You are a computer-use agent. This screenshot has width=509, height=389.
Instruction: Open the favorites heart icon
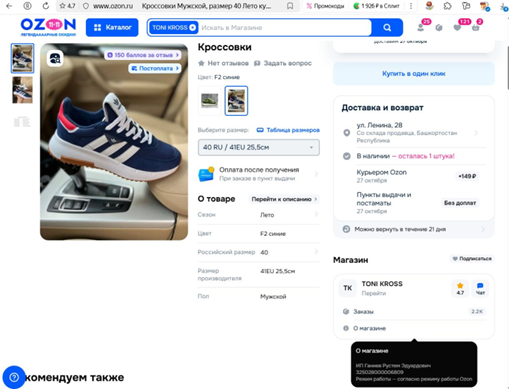coord(457,28)
